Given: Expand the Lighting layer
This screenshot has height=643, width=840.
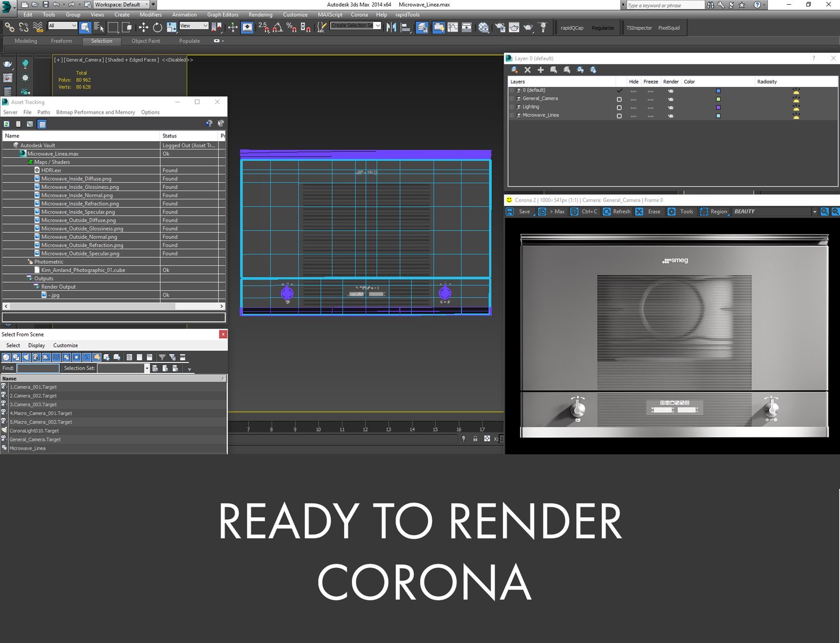Looking at the screenshot, I should point(511,107).
